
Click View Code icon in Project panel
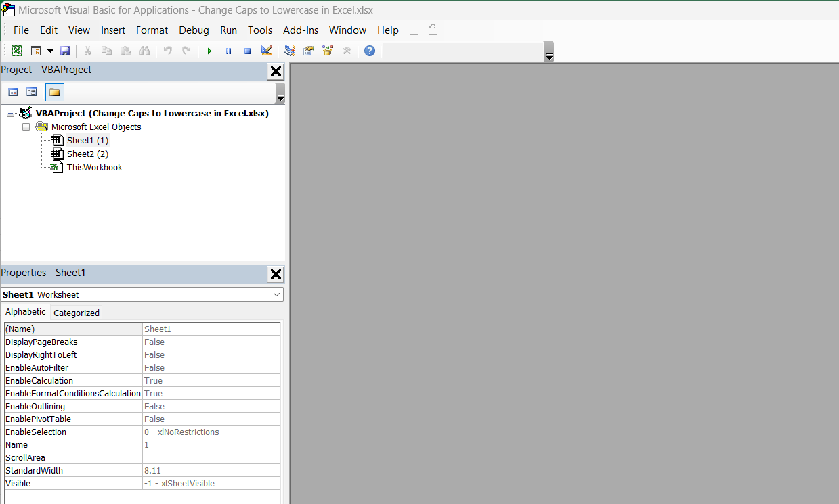13,92
